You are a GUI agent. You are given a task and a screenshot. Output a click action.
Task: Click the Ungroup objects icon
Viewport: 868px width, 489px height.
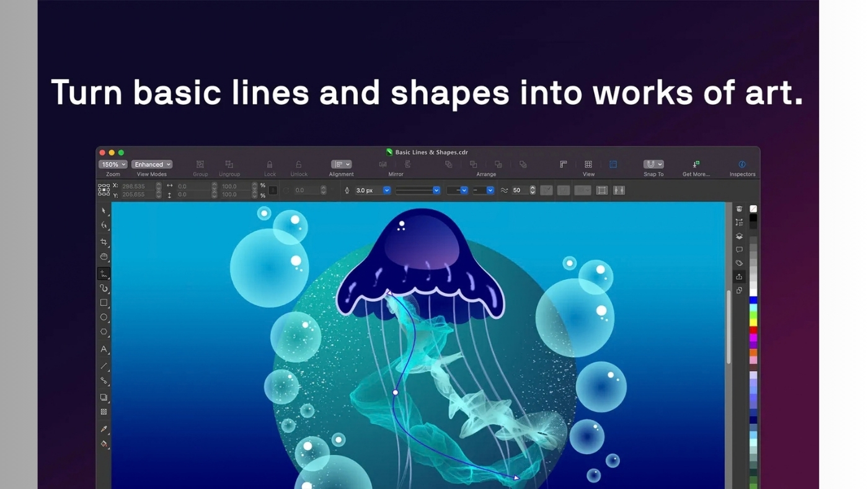(x=229, y=164)
